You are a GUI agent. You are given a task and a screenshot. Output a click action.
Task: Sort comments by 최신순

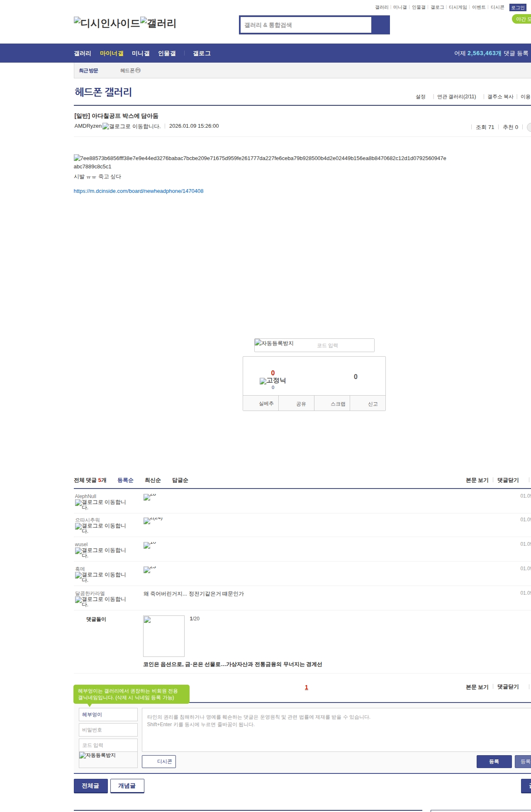click(153, 480)
